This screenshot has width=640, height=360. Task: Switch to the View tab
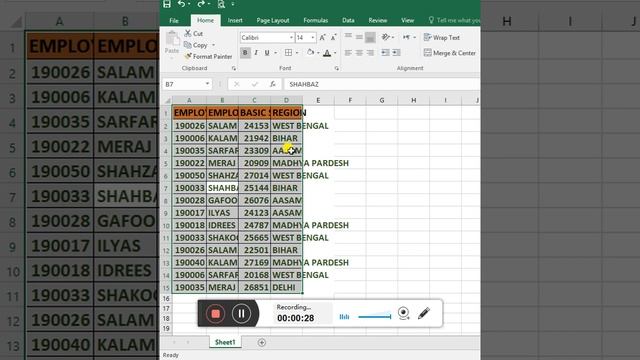point(407,20)
